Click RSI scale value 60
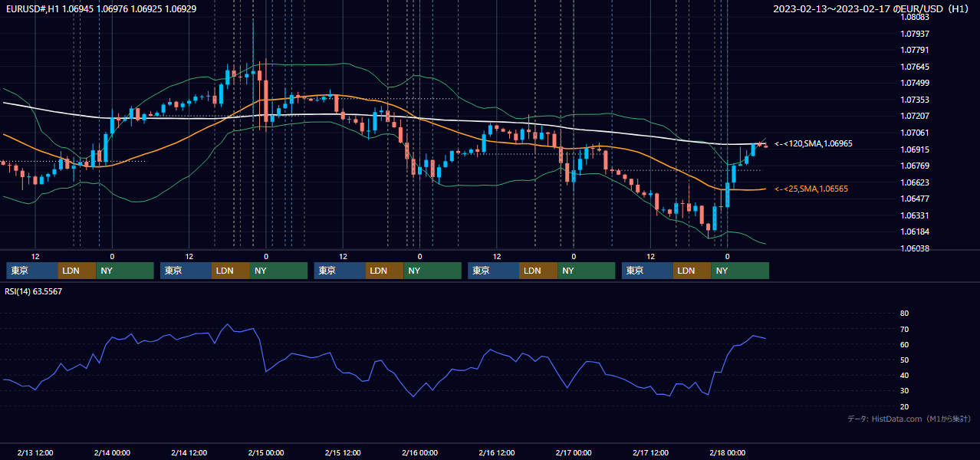Image resolution: width=980 pixels, height=460 pixels. pyautogui.click(x=904, y=344)
